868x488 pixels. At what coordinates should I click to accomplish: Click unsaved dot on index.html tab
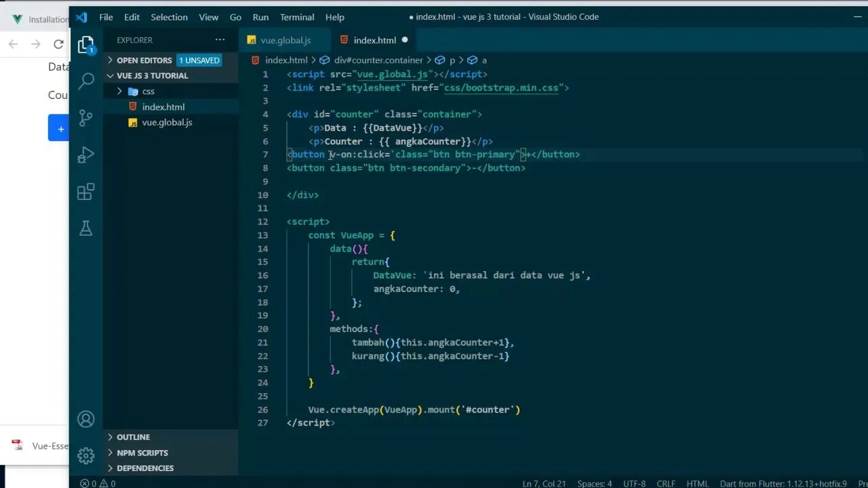pos(405,40)
